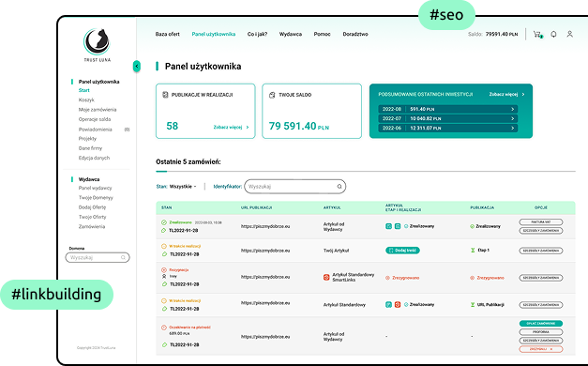
Task: Open the Stan Wszystkie dropdown filter
Action: tap(183, 186)
